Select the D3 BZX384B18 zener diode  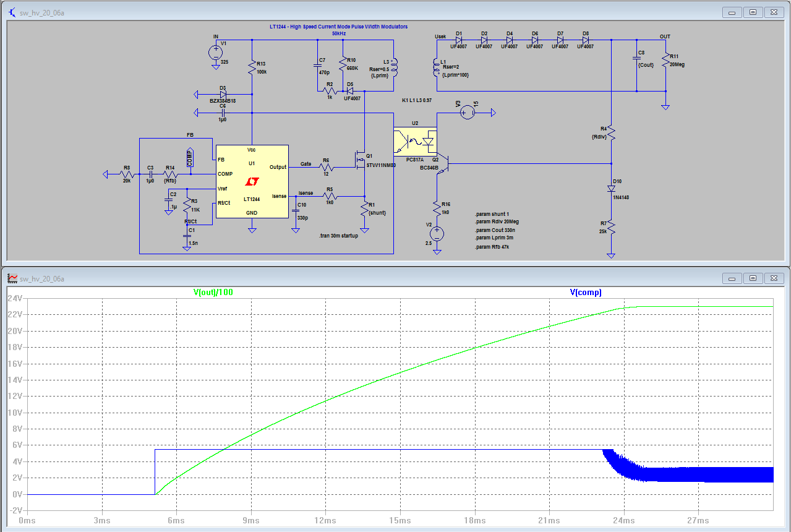point(222,95)
